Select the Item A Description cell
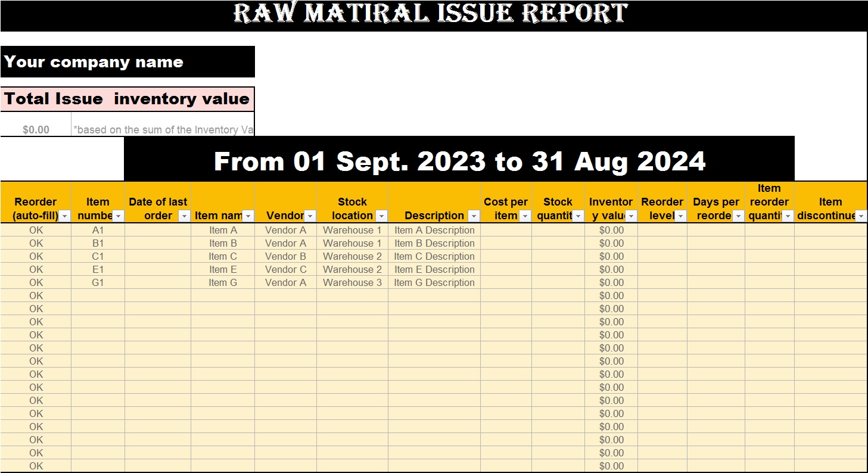The height and width of the screenshot is (473, 868). click(434, 230)
